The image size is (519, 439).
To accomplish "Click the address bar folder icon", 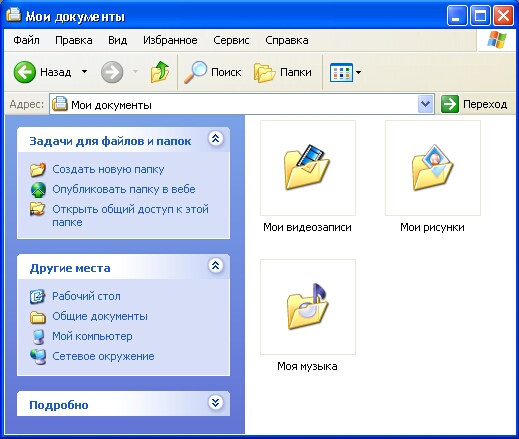I will tap(60, 104).
